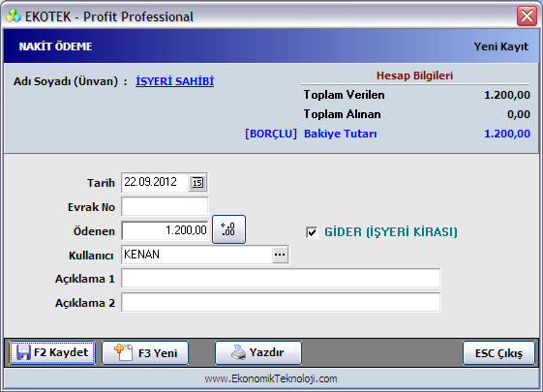Click the decimal calculator icon next to Ödenen
This screenshot has height=392, width=543.
(x=228, y=229)
